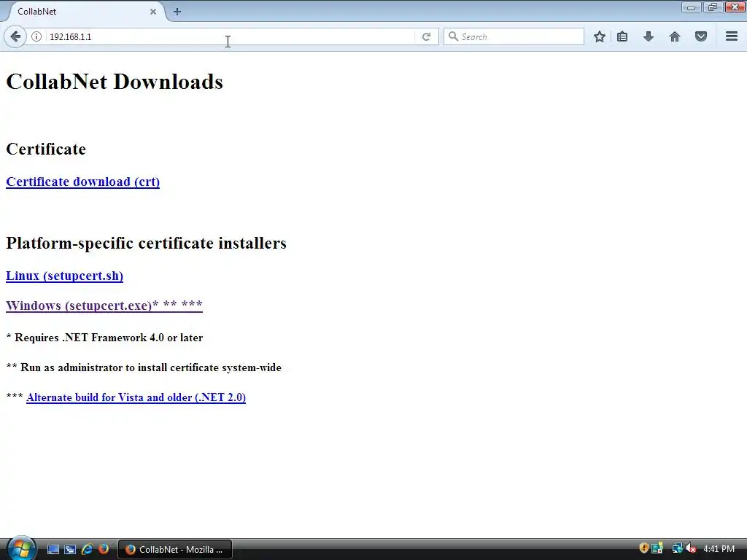Click the Requires .NET Framework 4.0 note

coord(104,338)
